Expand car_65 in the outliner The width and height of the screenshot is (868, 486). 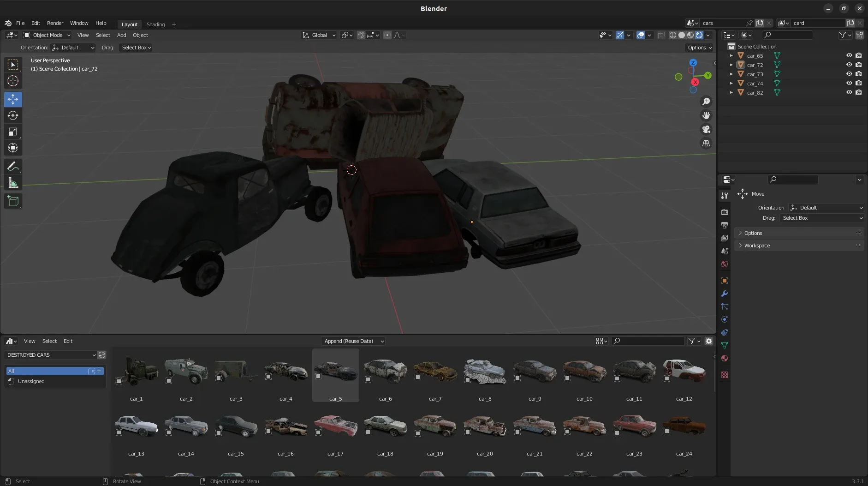[731, 55]
